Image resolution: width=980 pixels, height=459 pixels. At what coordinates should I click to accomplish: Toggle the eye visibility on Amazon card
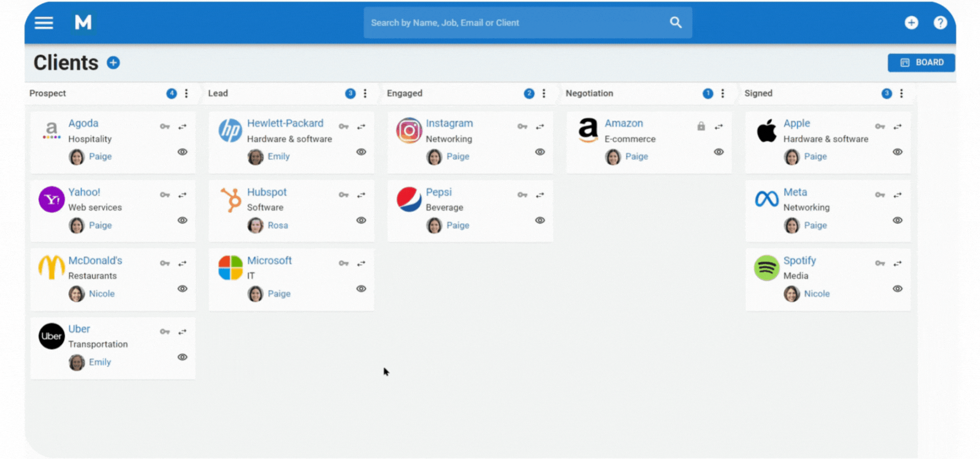(x=719, y=152)
